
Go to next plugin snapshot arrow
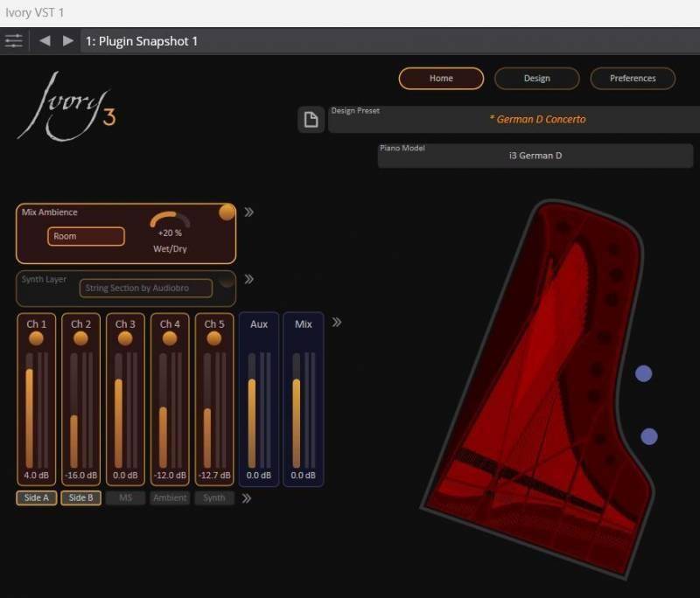pos(67,41)
